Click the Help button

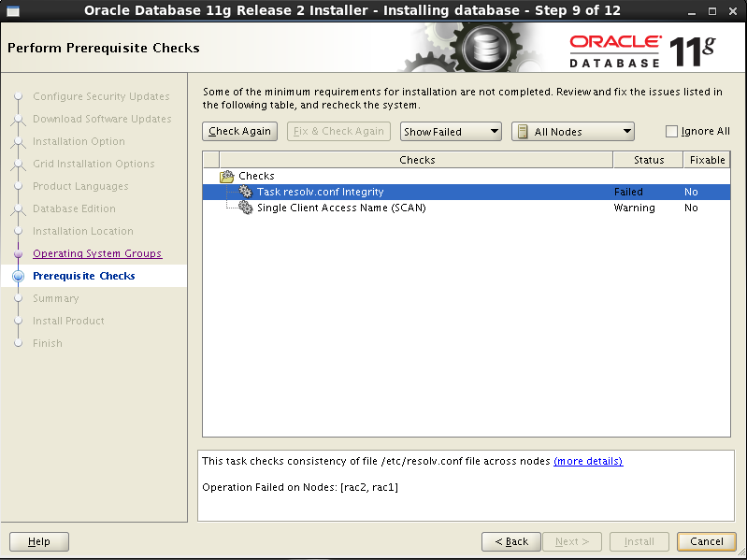coord(39,541)
